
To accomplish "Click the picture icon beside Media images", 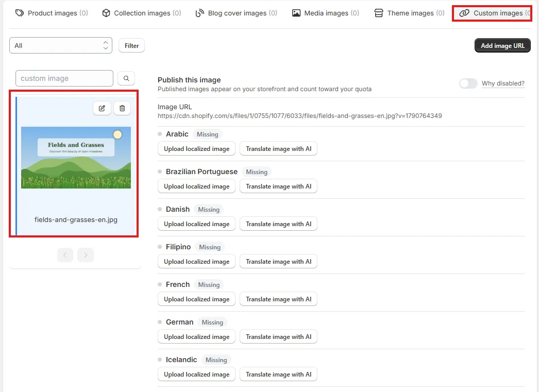I will [296, 13].
